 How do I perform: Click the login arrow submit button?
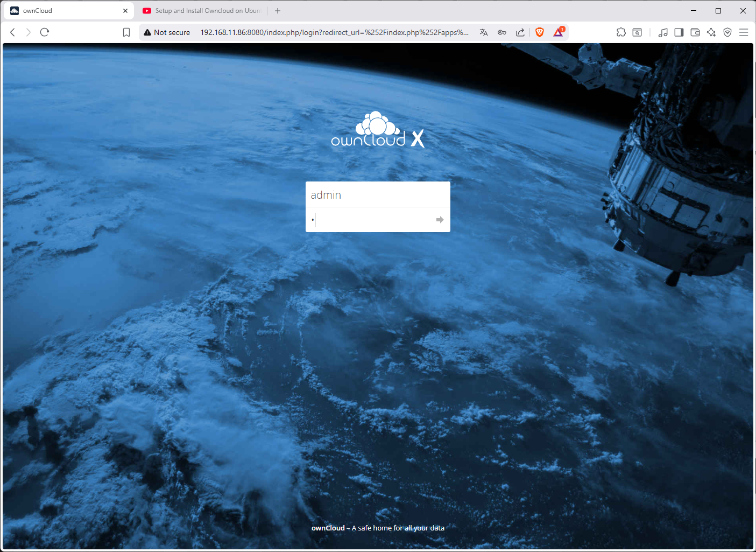coord(440,220)
